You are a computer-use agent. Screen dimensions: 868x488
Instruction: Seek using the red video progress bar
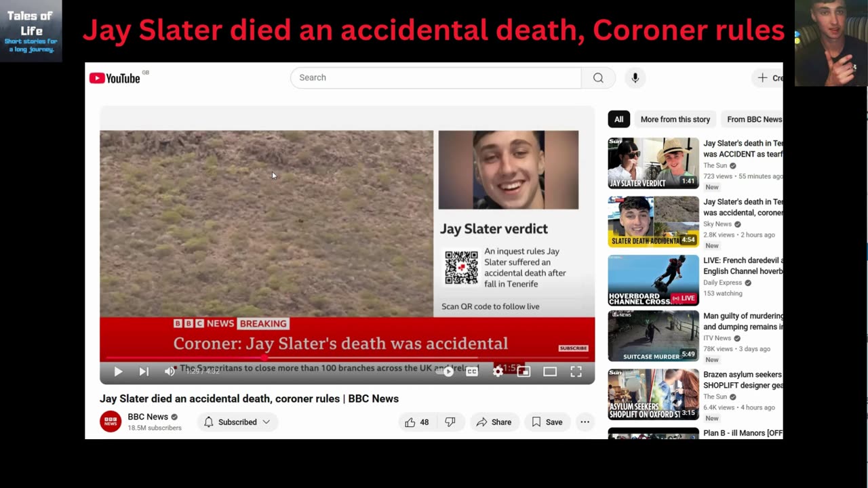(347, 358)
